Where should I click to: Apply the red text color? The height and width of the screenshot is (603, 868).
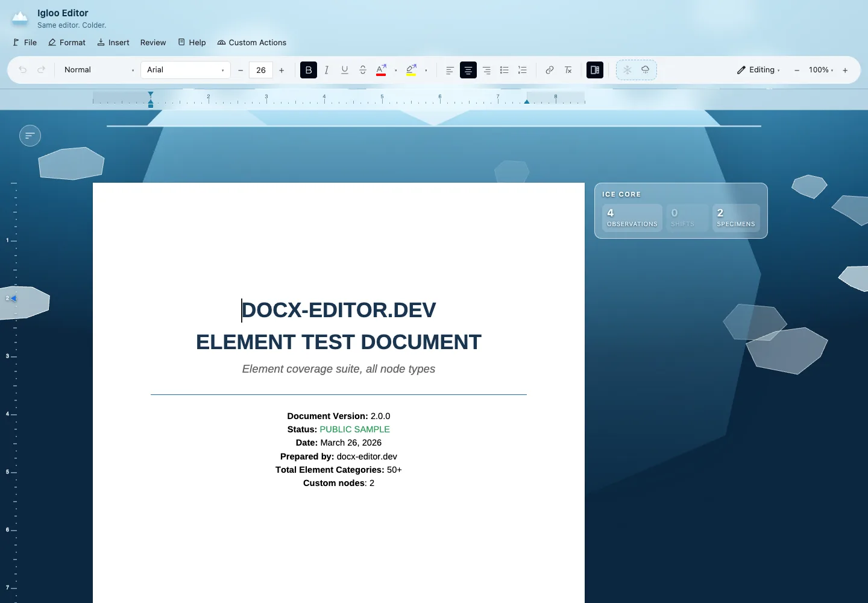coord(381,70)
